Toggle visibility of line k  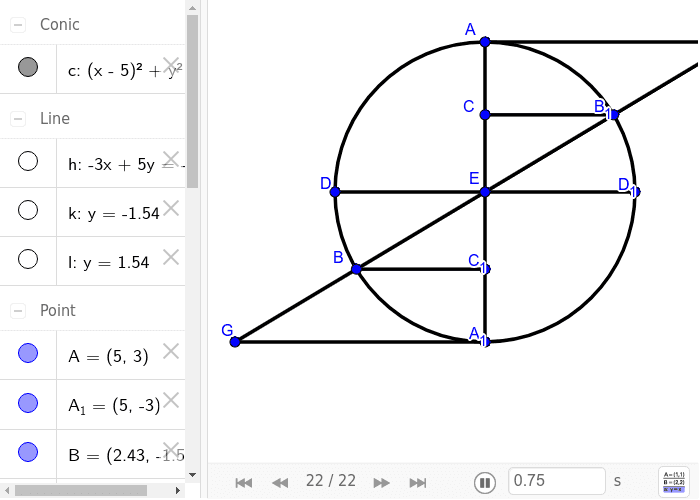click(28, 210)
